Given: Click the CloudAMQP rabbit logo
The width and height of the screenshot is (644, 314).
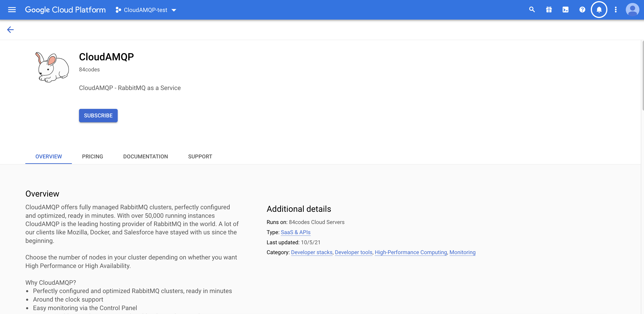Looking at the screenshot, I should 52,67.
